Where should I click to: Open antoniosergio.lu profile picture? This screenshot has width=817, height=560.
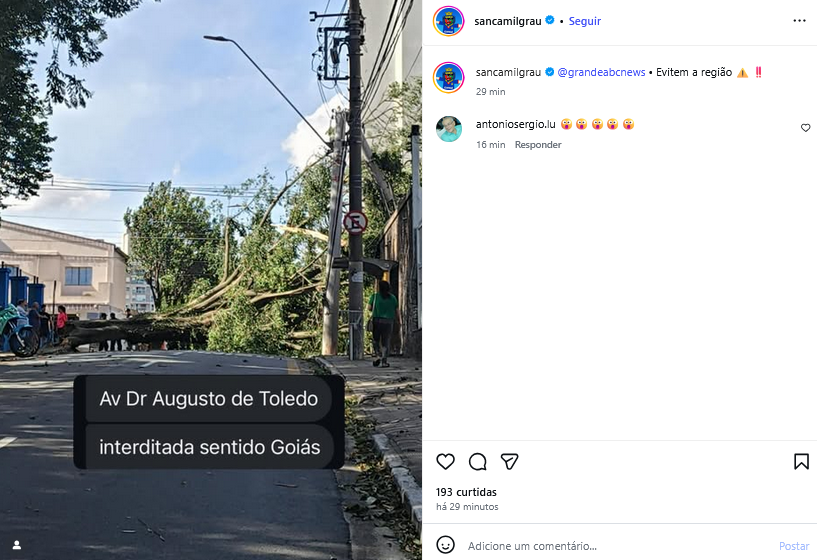449,129
